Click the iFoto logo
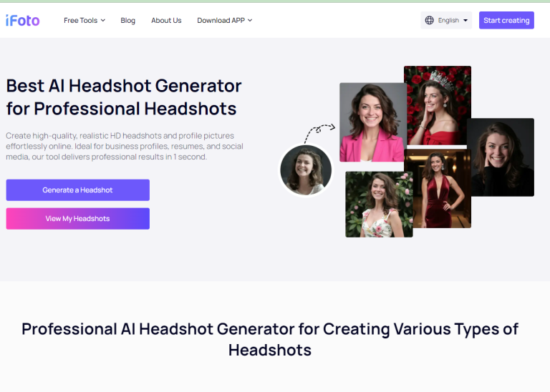550x392 pixels. (x=22, y=20)
